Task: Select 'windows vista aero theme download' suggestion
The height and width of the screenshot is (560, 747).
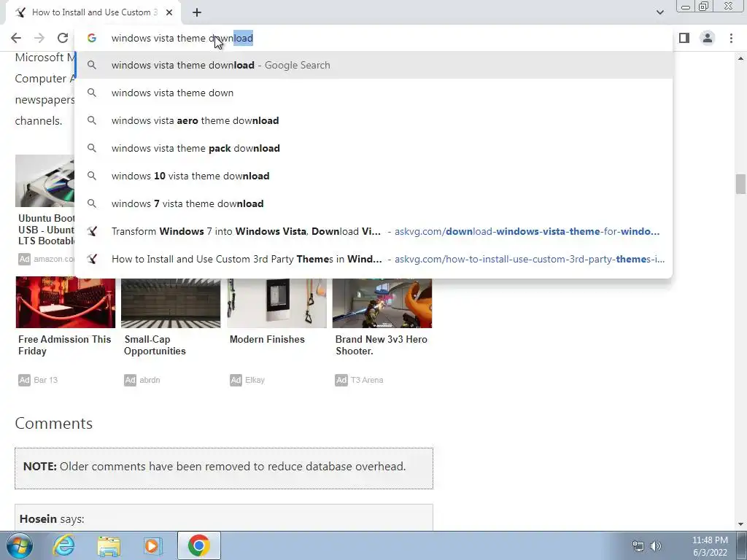Action: 374,120
